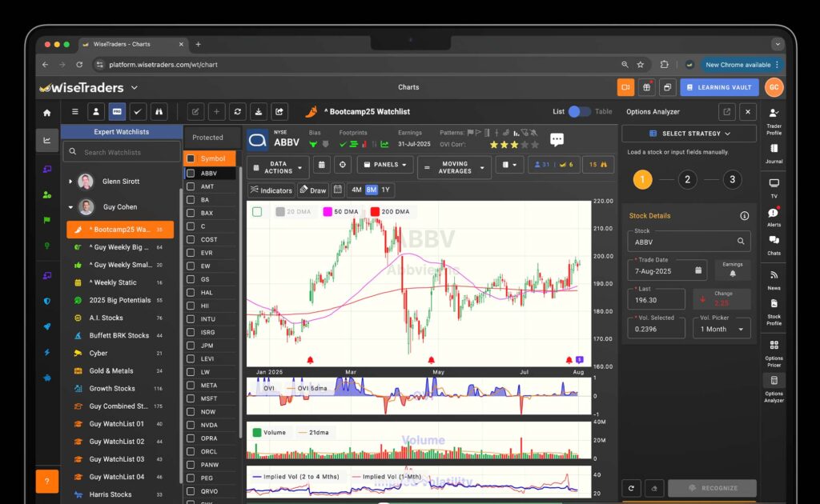Viewport: 820px width, 504px height.
Task: Click the 50 DMA magenta color swatch
Action: click(x=328, y=211)
